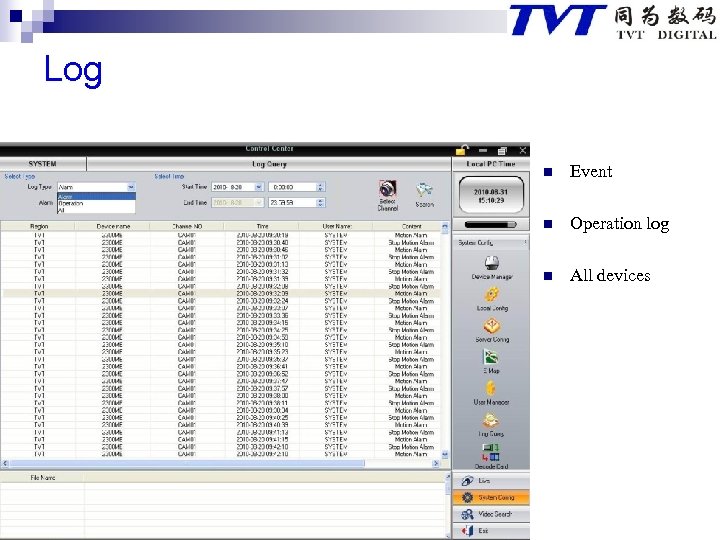Open the Decode Card icon
The image size is (720, 540).
(x=490, y=452)
